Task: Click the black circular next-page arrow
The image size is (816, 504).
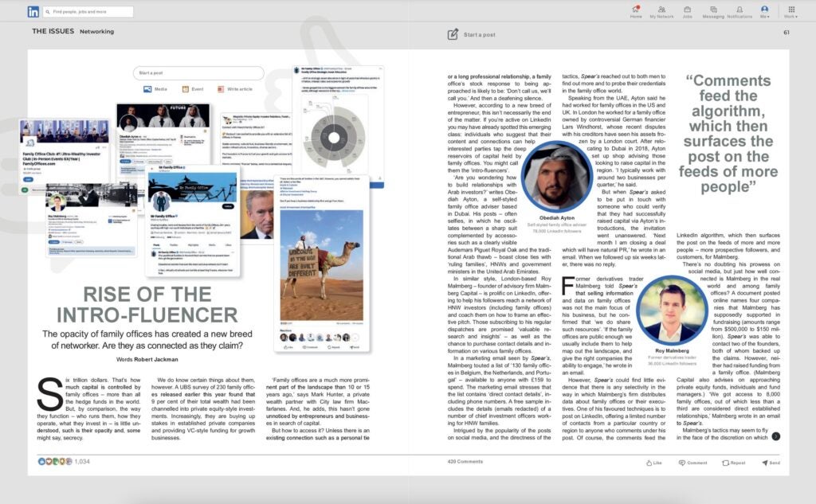Action: tap(775, 436)
